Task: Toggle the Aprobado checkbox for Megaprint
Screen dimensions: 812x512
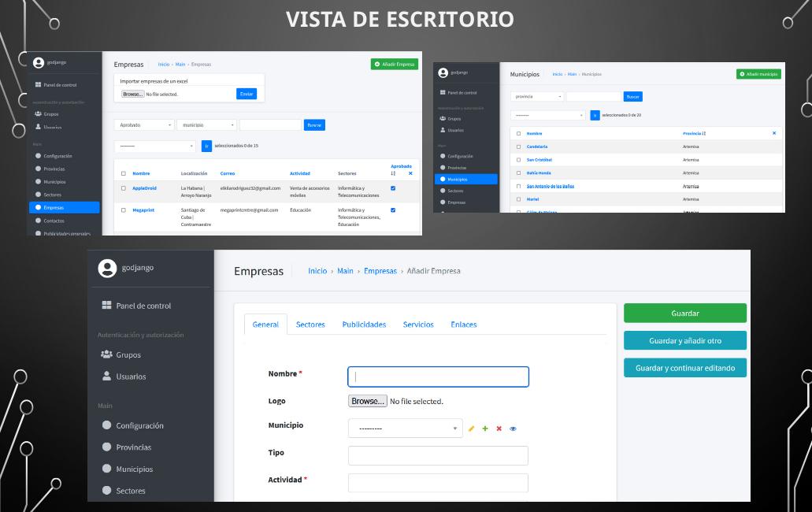Action: tap(393, 210)
